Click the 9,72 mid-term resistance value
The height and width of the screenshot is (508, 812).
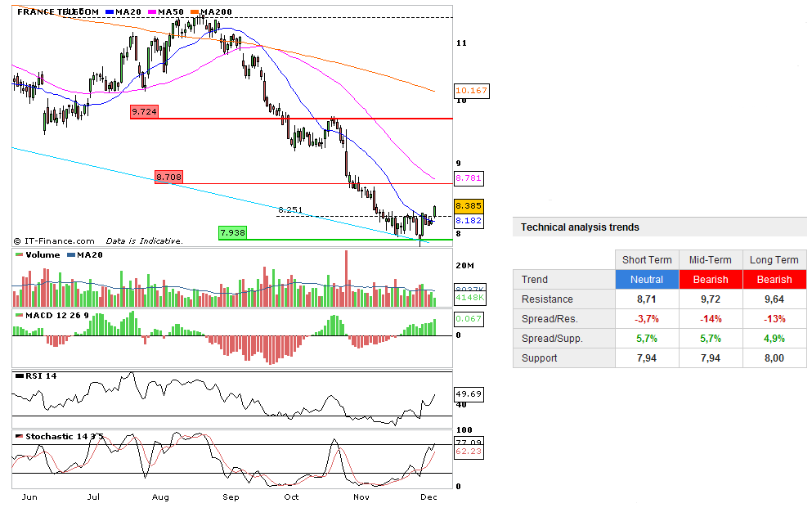coord(711,299)
